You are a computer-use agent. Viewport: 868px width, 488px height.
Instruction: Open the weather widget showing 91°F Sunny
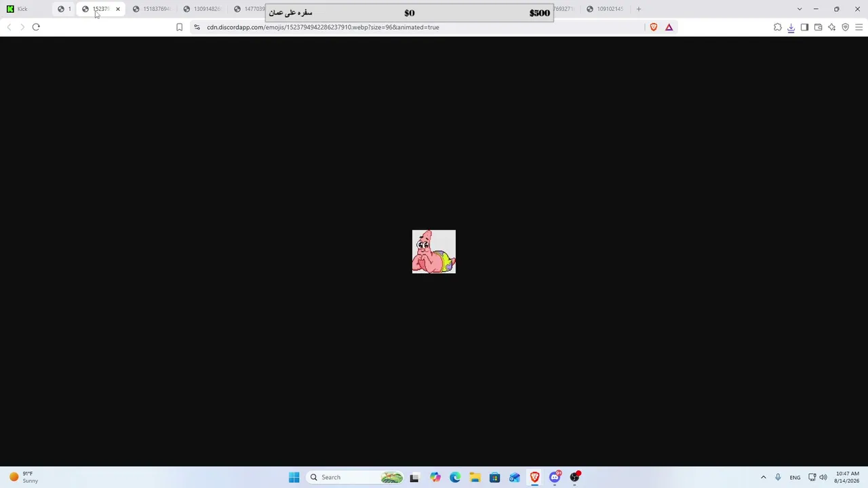tap(24, 477)
